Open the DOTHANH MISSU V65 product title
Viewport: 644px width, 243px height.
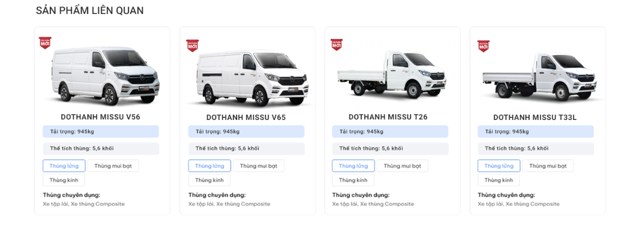(x=246, y=117)
